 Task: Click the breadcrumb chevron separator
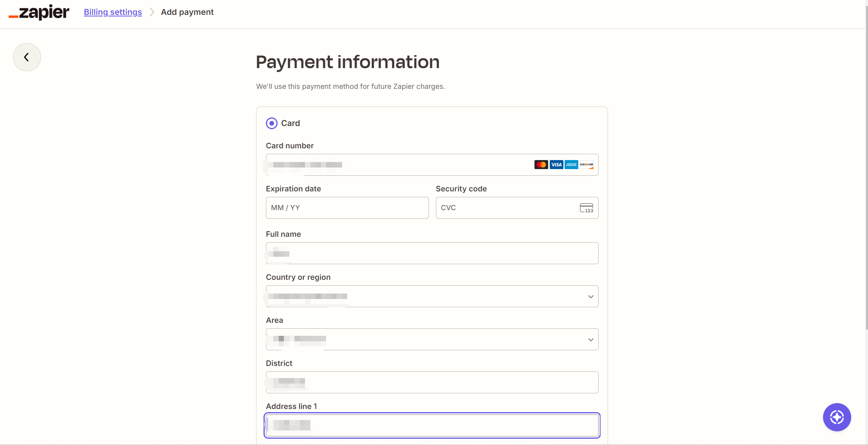point(152,12)
